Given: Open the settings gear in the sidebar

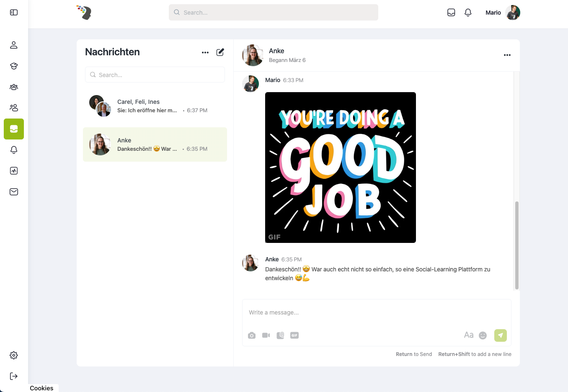Looking at the screenshot, I should coord(14,355).
